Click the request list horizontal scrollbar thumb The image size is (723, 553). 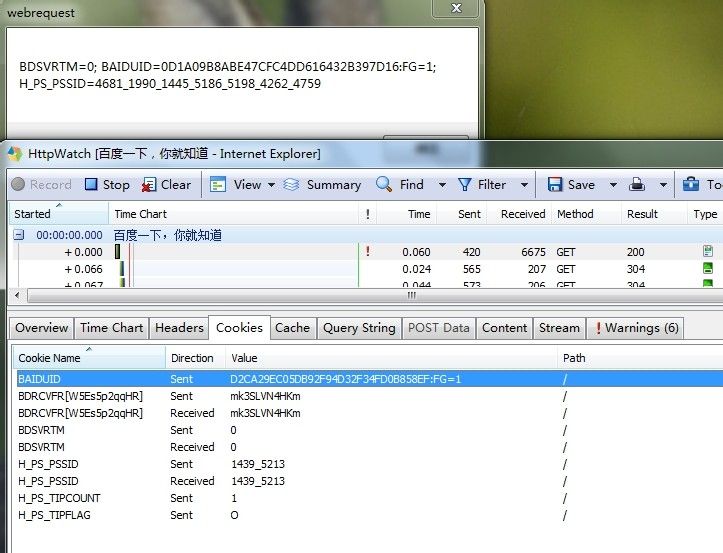coord(374,295)
